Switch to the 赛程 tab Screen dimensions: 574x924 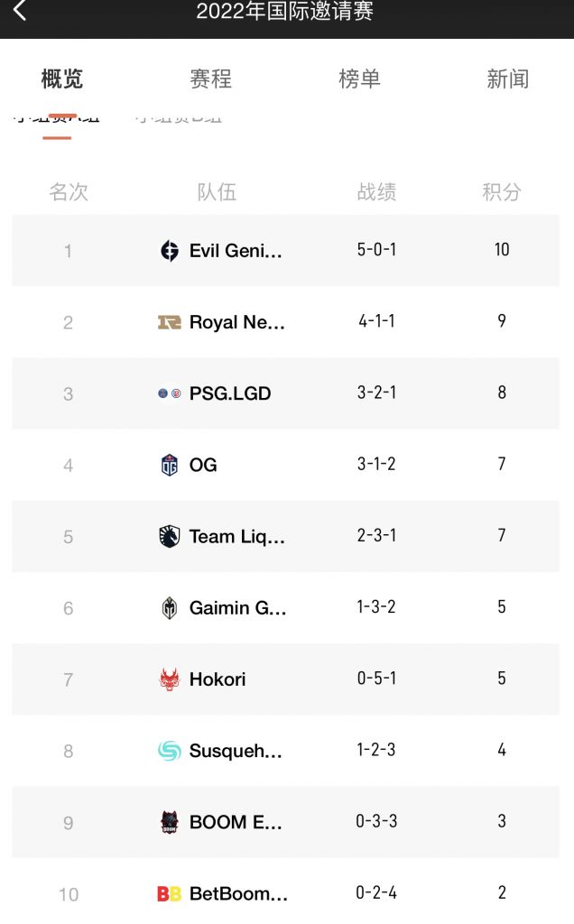click(x=211, y=79)
